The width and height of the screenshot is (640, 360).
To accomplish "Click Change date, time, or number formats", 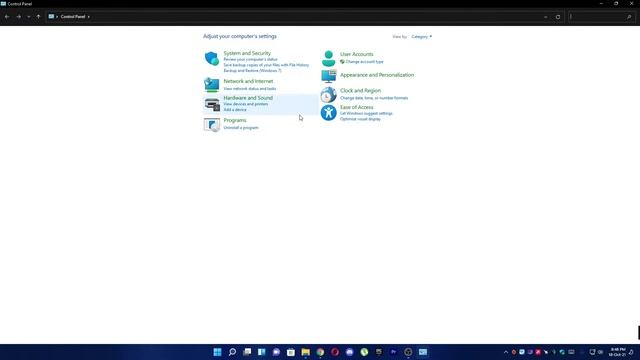I will click(374, 98).
